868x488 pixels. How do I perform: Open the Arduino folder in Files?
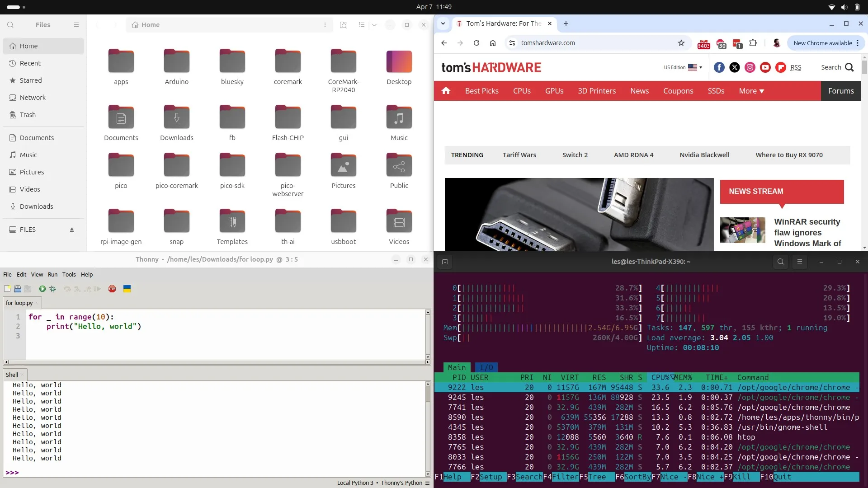click(177, 67)
